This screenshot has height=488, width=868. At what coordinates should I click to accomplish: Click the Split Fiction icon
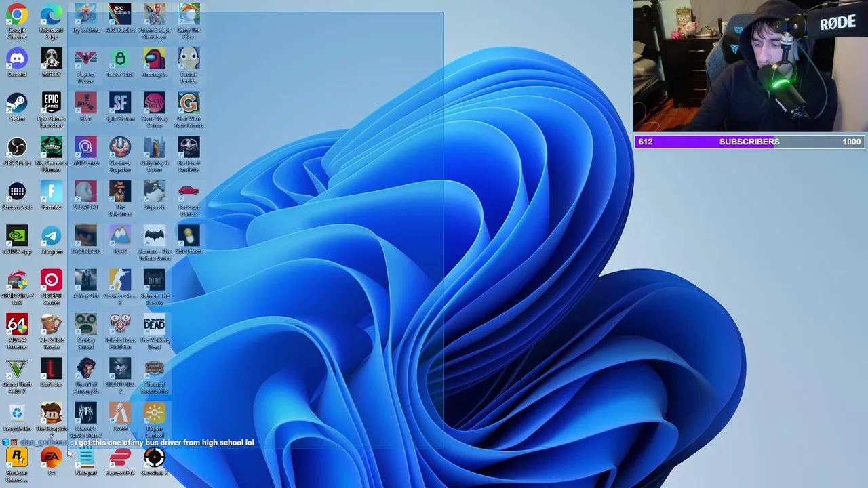click(120, 106)
